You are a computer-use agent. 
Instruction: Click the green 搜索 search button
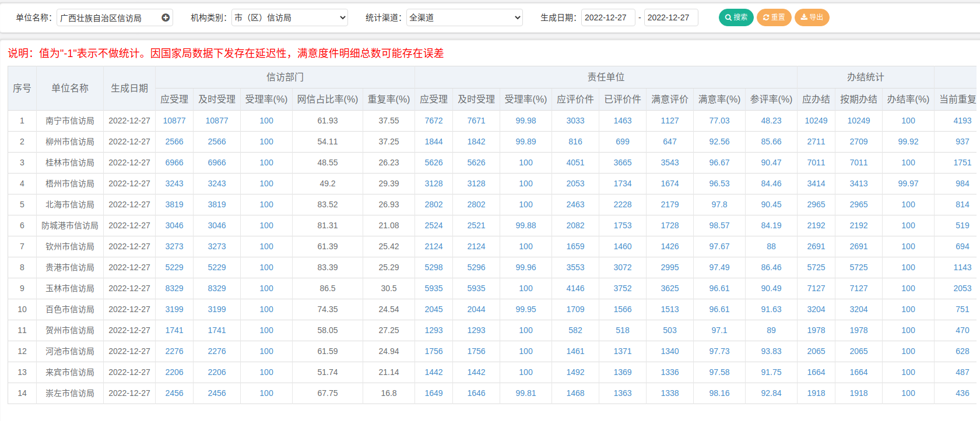[x=736, y=17]
